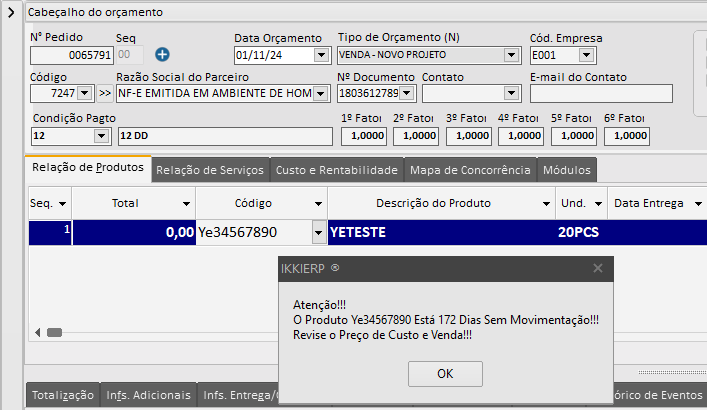
Task: Click the Seq field showing 00
Action: click(x=130, y=55)
